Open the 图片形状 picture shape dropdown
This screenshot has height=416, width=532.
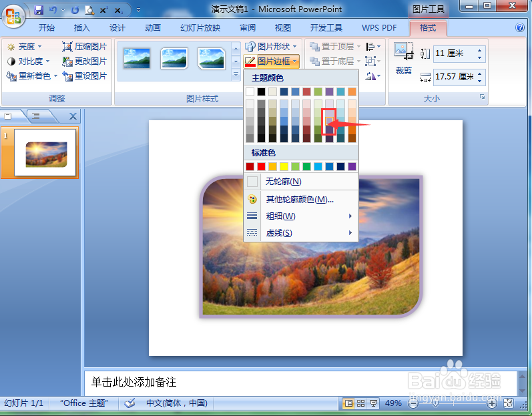coord(271,47)
